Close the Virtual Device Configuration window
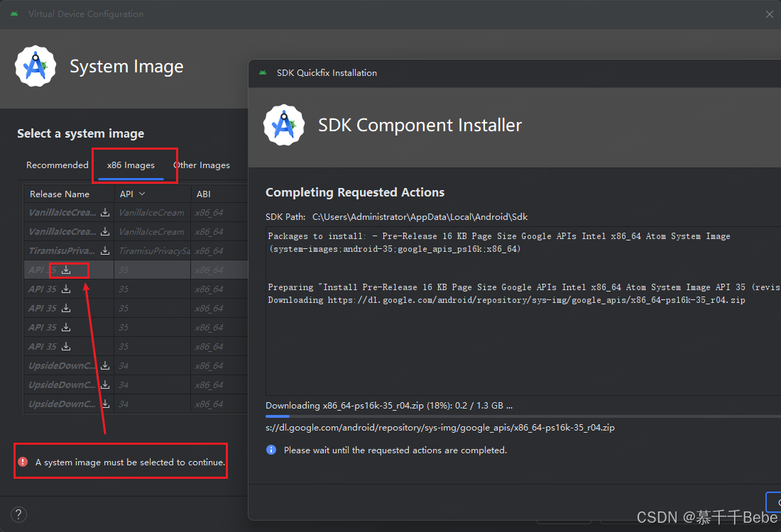This screenshot has width=781, height=532. pos(770,14)
